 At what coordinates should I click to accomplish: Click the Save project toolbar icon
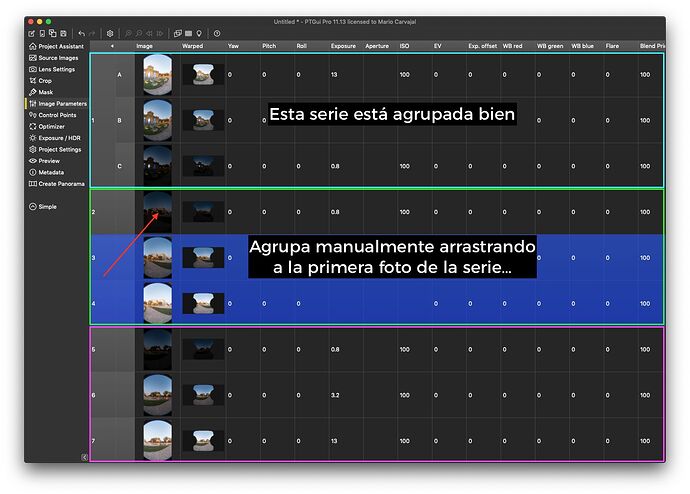63,33
